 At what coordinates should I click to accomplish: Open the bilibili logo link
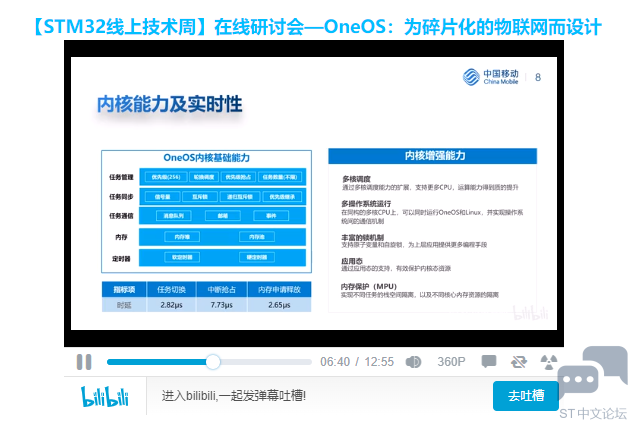point(105,396)
